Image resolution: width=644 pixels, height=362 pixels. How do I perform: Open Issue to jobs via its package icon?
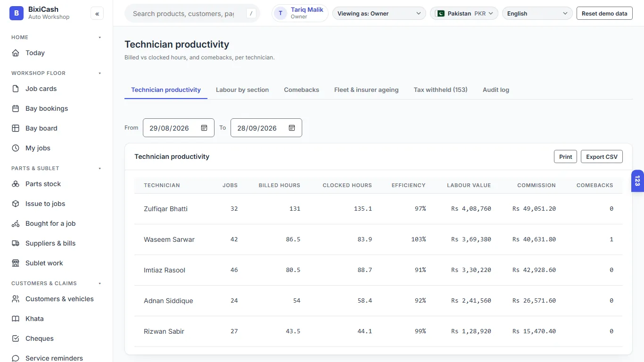(16, 204)
